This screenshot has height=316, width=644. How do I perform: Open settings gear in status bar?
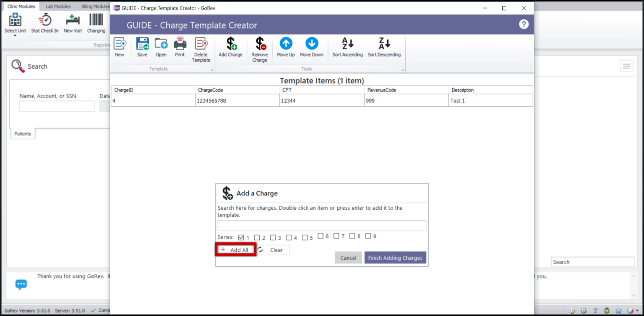click(583, 310)
